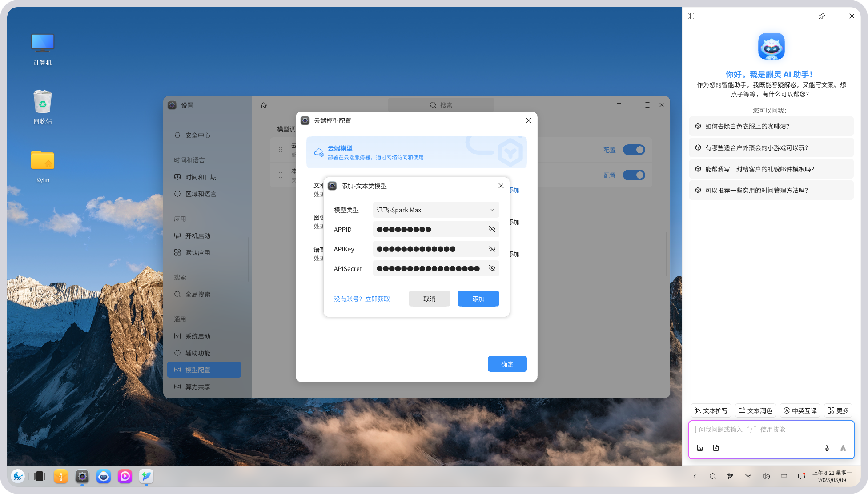The width and height of the screenshot is (868, 494).
Task: Show the hidden APPID value
Action: tap(492, 229)
